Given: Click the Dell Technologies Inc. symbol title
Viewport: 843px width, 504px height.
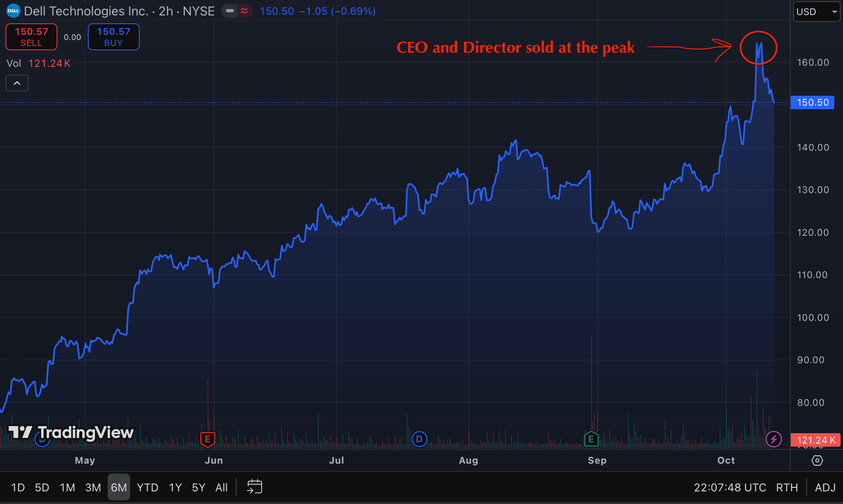Looking at the screenshot, I should [86, 11].
